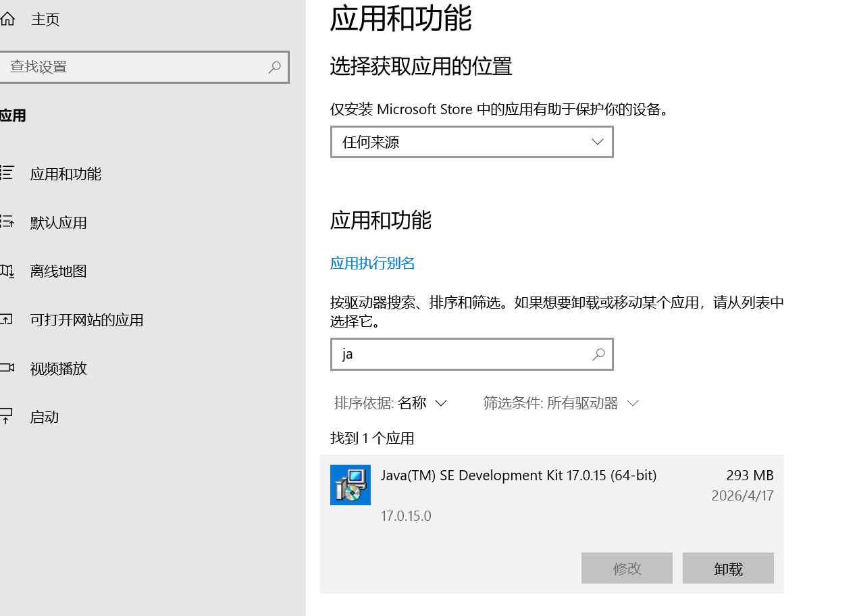Click the greyed 修改 button
The height and width of the screenshot is (616, 857).
point(627,568)
